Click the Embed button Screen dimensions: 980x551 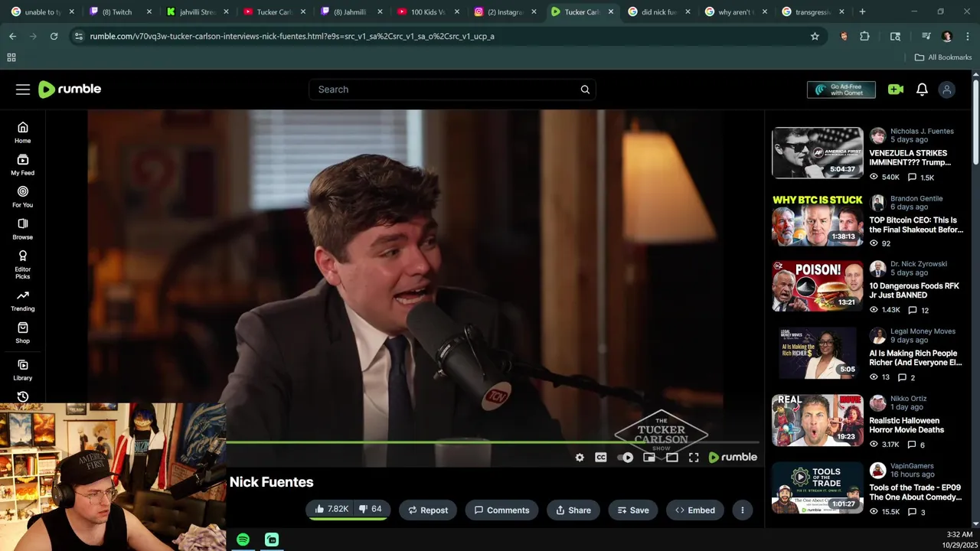tap(695, 510)
